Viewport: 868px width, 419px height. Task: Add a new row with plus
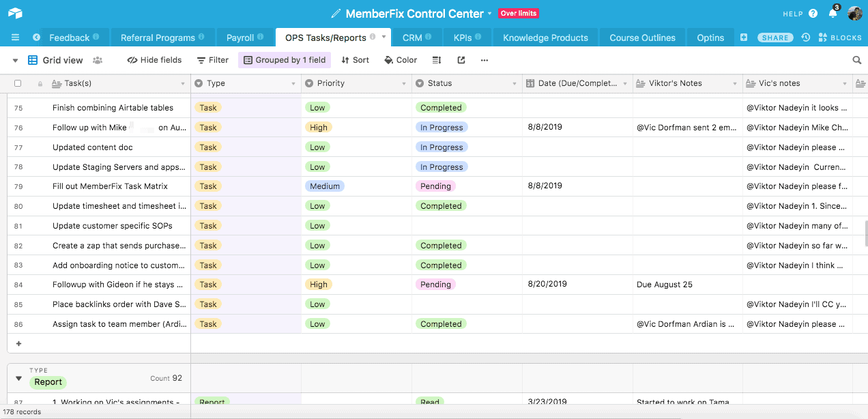point(18,344)
